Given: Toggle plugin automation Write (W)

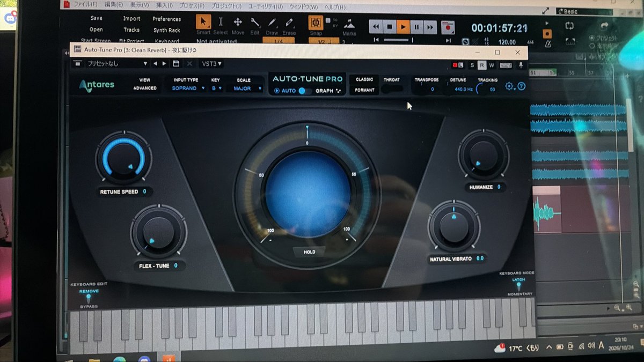Looking at the screenshot, I should tap(491, 65).
